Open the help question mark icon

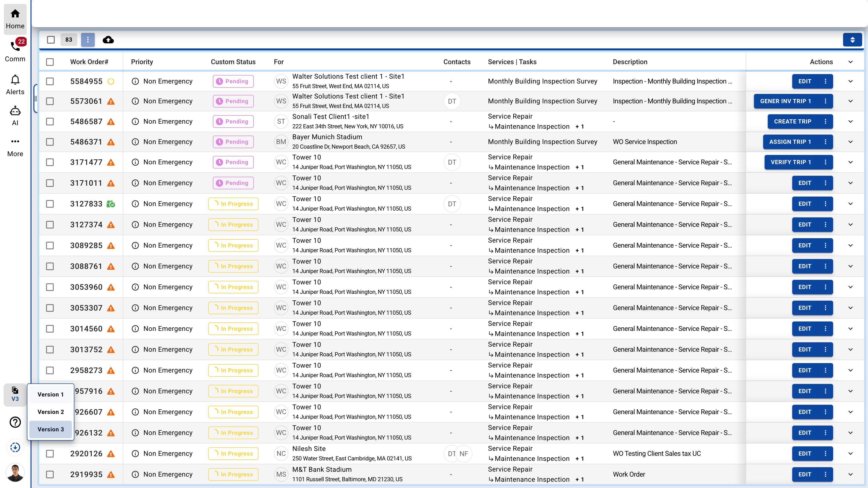coord(15,422)
